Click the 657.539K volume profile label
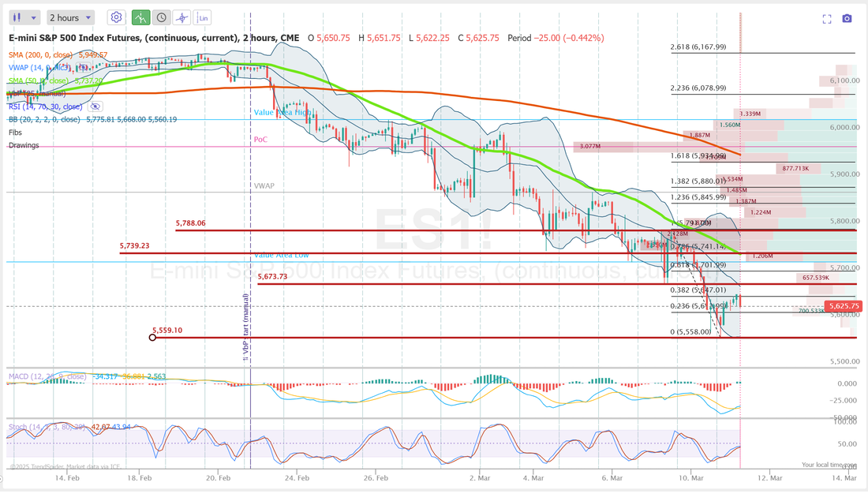Screen dimensions: 868x501 tap(816, 278)
